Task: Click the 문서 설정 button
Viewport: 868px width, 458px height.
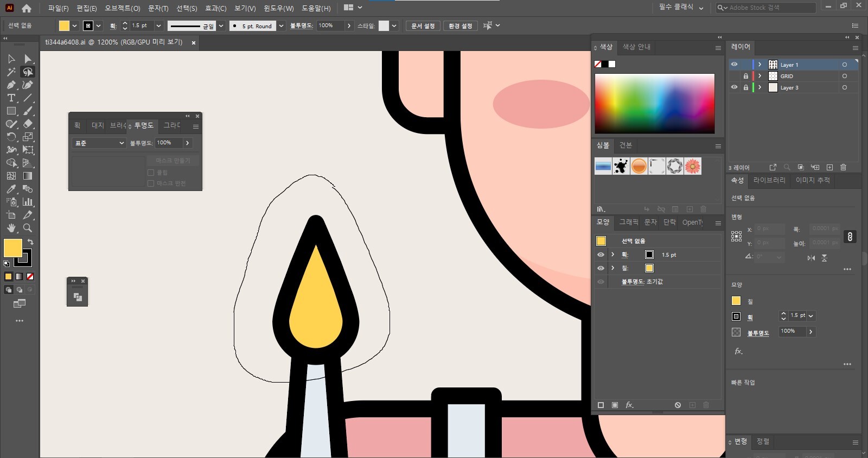Action: 423,26
